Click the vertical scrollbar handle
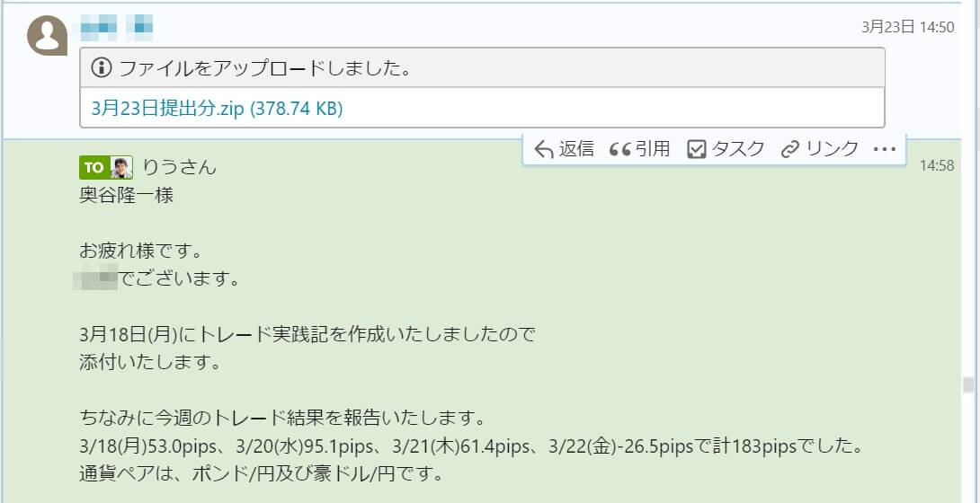Viewport: 980px width, 503px height. coord(968,384)
